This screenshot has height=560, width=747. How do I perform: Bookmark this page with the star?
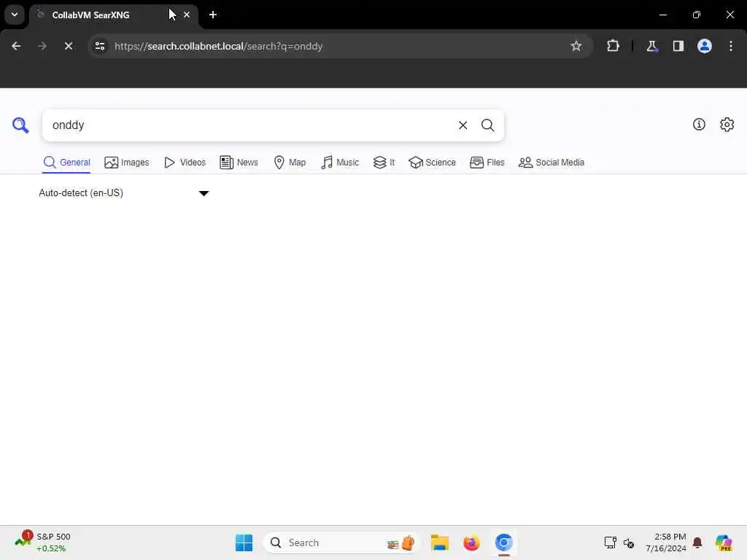(576, 46)
